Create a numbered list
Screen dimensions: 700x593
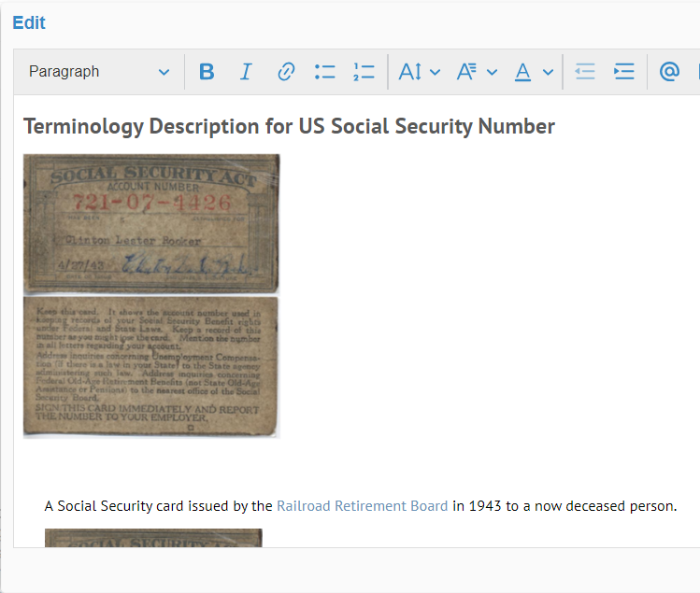tap(364, 72)
